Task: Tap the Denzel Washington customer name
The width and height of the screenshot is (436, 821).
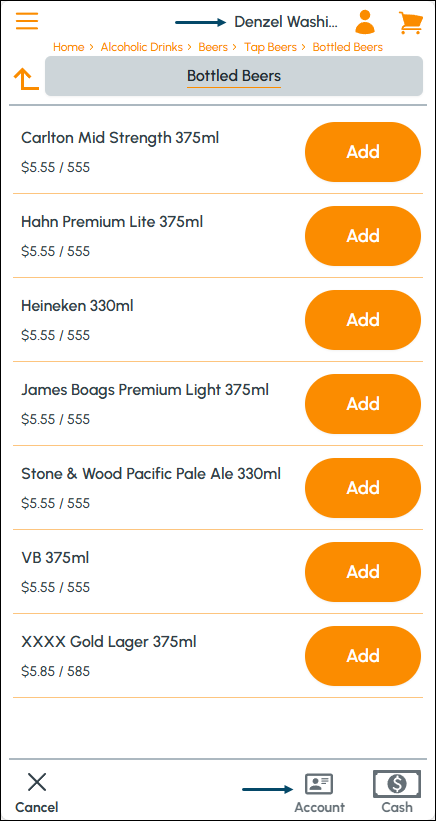Action: click(x=286, y=22)
